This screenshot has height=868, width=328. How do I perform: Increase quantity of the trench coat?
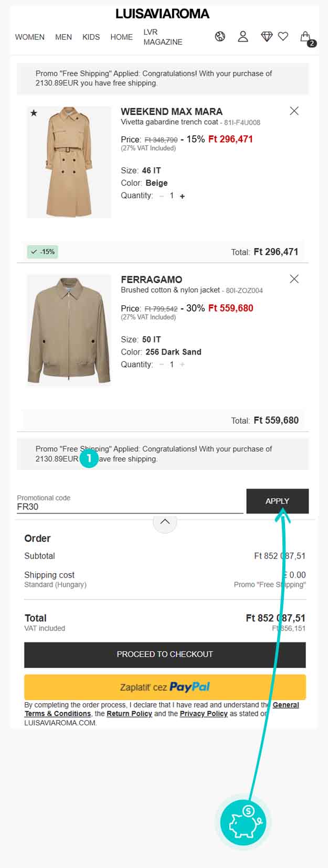coord(183,196)
